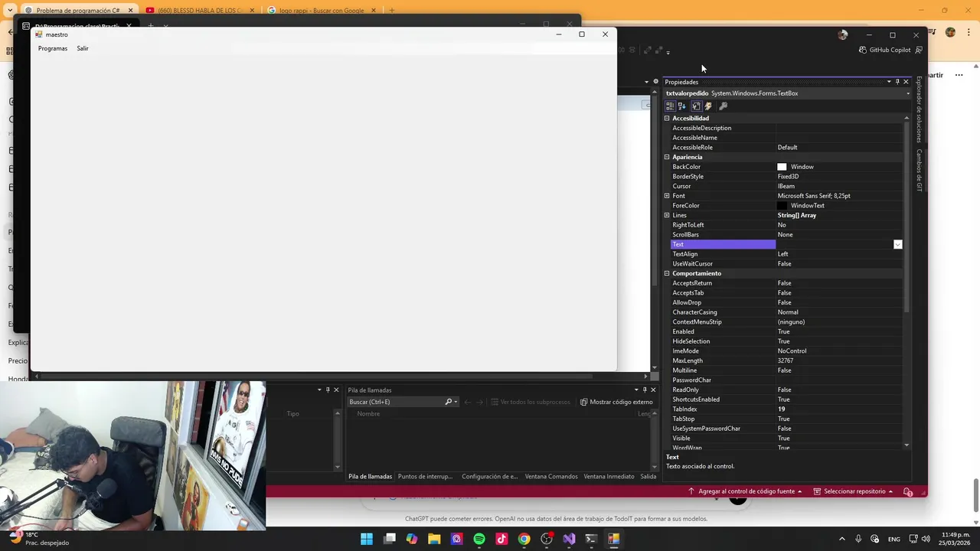This screenshot has height=551, width=980.
Task: Expand the Lines property
Action: point(667,215)
